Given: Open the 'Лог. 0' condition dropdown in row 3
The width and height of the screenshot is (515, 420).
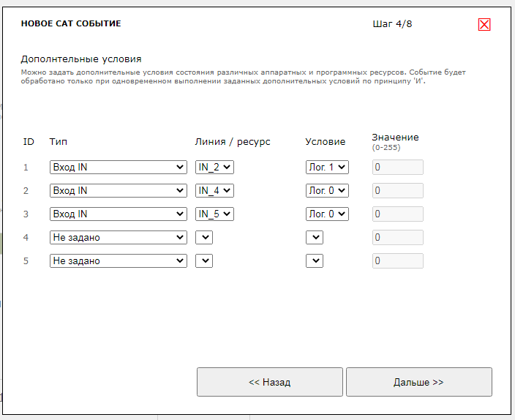Looking at the screenshot, I should pyautogui.click(x=327, y=214).
